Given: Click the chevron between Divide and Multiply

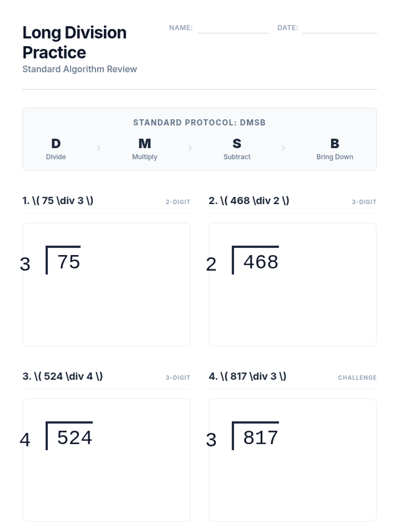Looking at the screenshot, I should (x=99, y=148).
